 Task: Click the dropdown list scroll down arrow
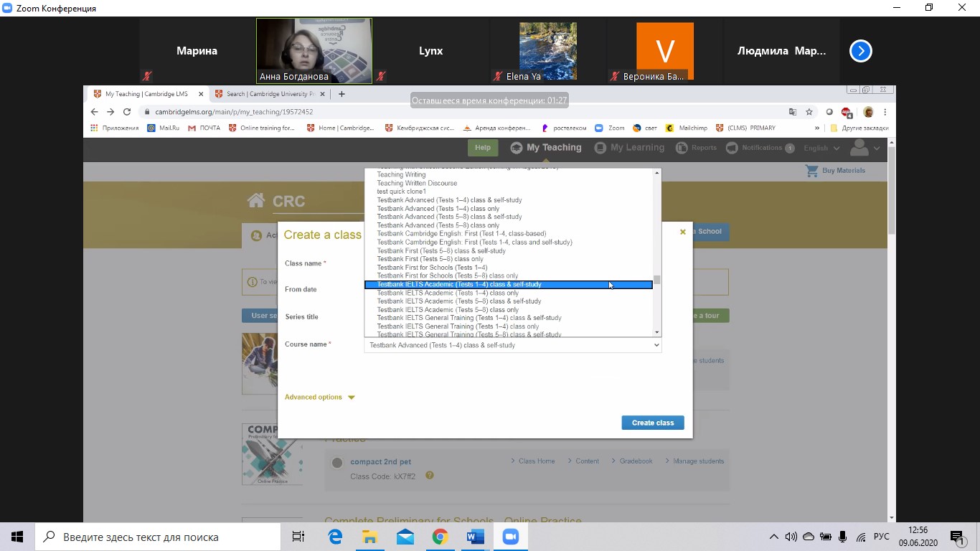tap(657, 332)
